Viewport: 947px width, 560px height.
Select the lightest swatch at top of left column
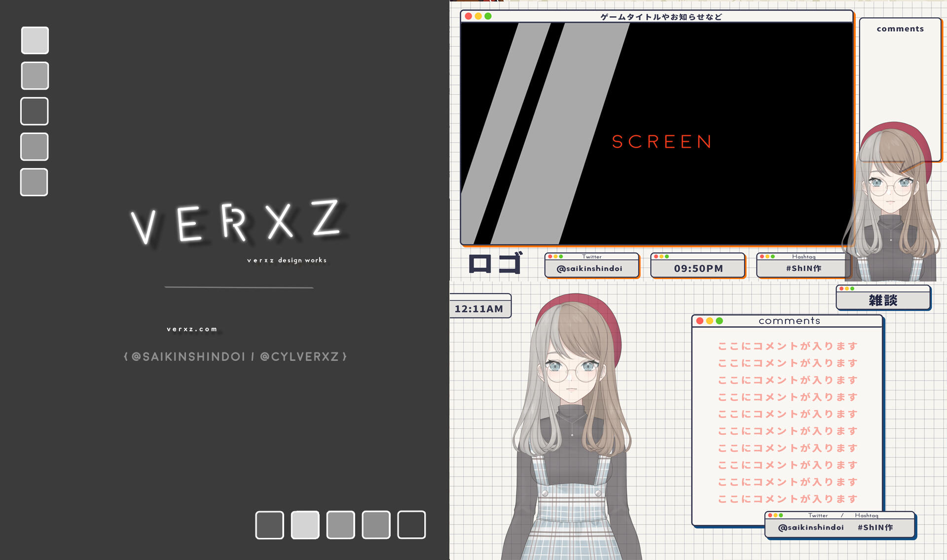pos(35,40)
